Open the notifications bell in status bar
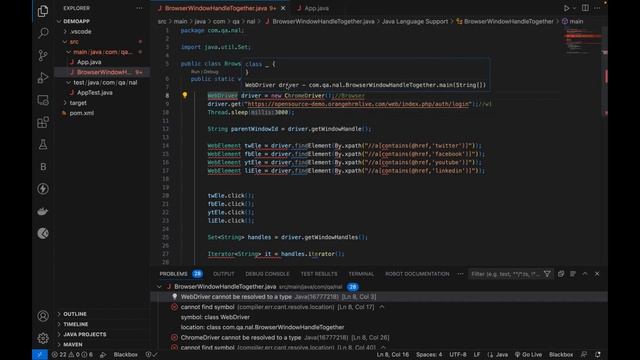 pos(598,355)
